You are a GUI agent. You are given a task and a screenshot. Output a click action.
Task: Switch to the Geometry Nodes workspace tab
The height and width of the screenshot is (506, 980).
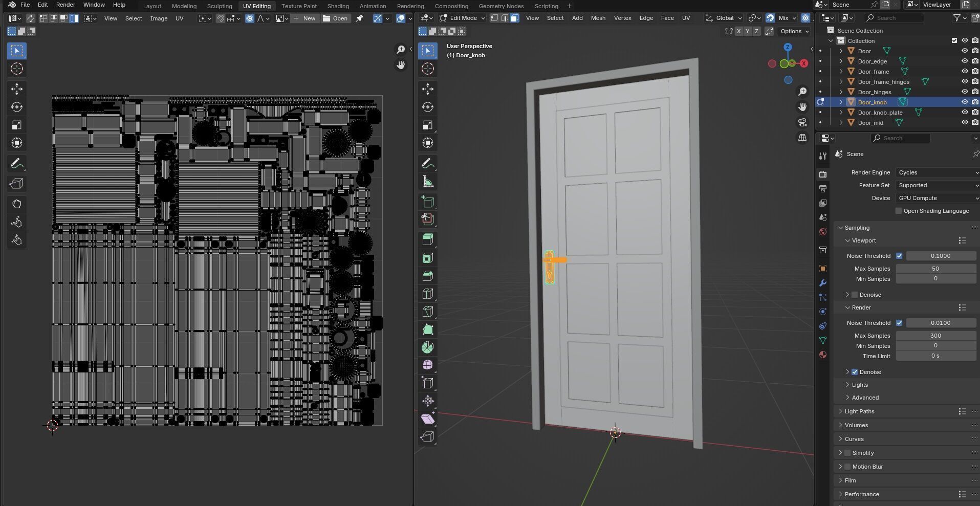tap(501, 6)
